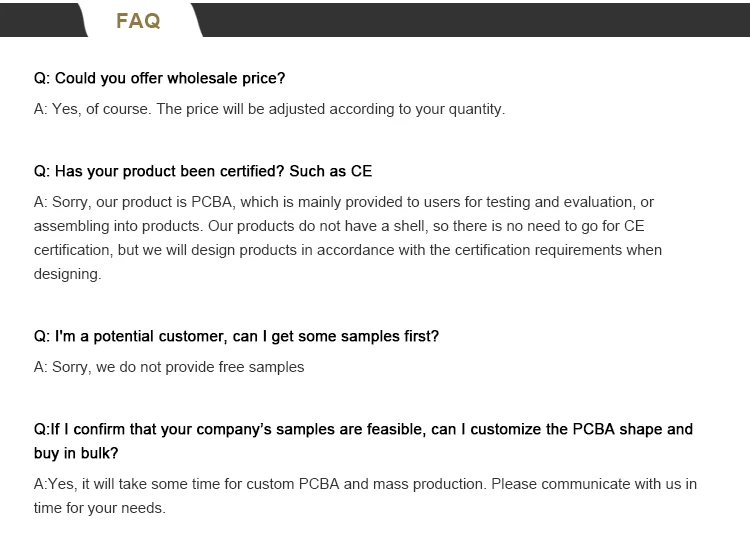
Task: Click the dark header bar right of FAQ
Action: pyautogui.click(x=474, y=20)
